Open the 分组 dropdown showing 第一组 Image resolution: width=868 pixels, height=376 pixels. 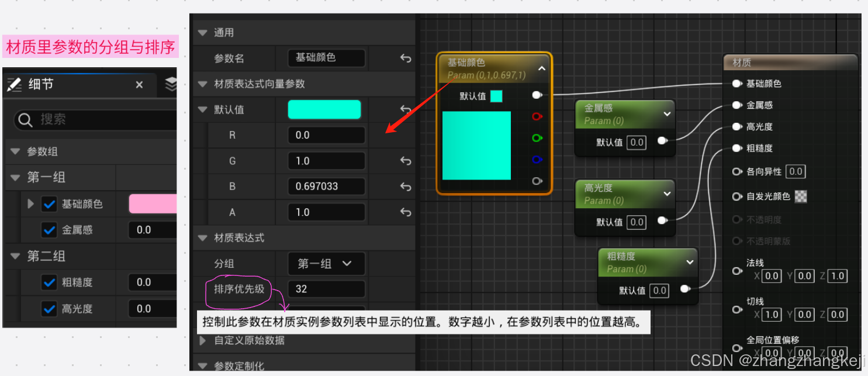click(326, 264)
